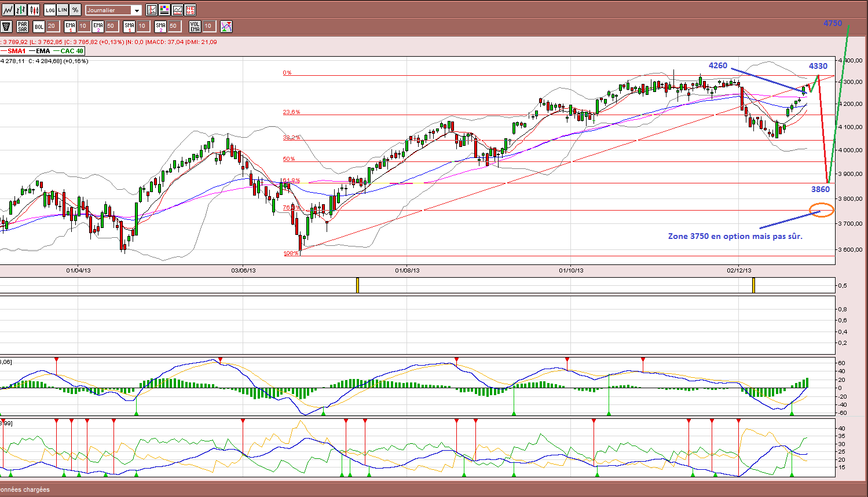868x497 pixels.
Task: Click the status bar loaded-data message
Action: [25, 489]
